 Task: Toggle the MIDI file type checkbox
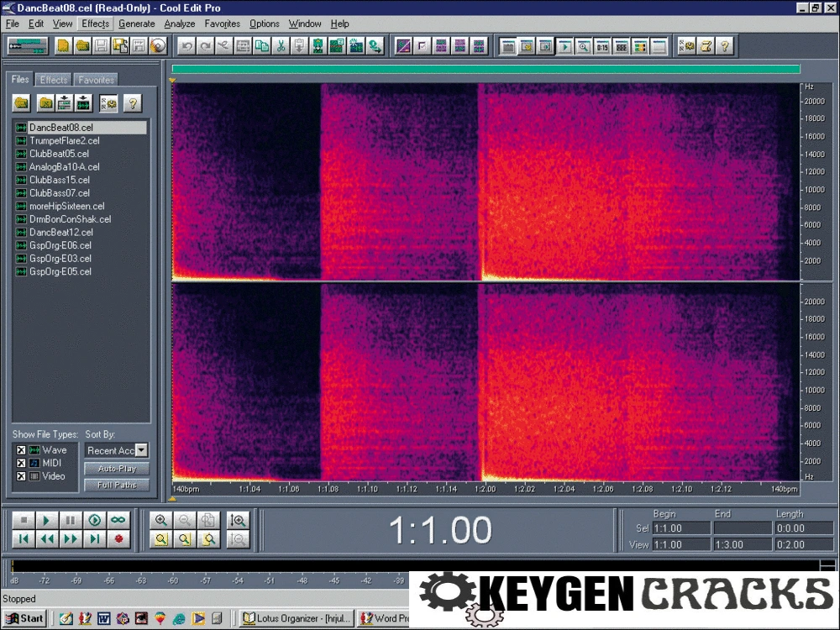[x=21, y=463]
